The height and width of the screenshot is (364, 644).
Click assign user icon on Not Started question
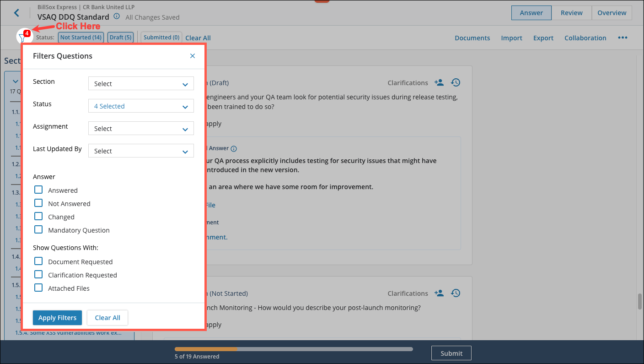pyautogui.click(x=439, y=293)
